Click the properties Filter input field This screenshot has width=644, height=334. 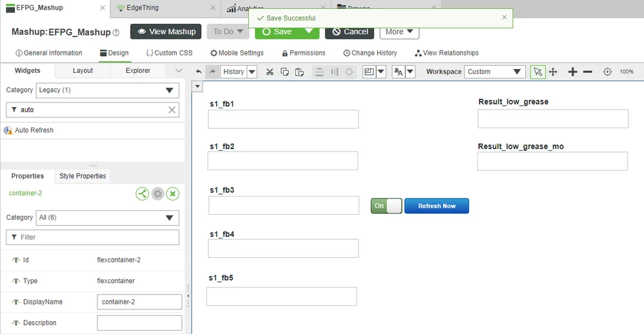[93, 237]
